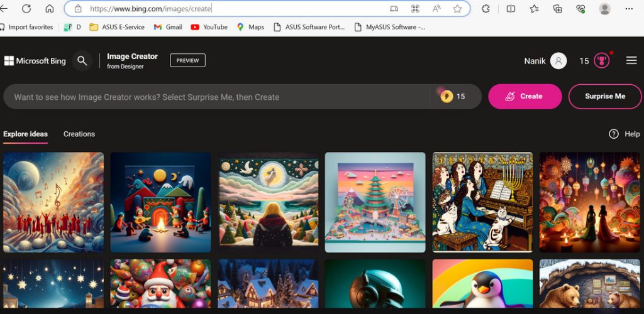Open the D bookmark in favorites bar
This screenshot has width=644, height=314.
tap(72, 27)
